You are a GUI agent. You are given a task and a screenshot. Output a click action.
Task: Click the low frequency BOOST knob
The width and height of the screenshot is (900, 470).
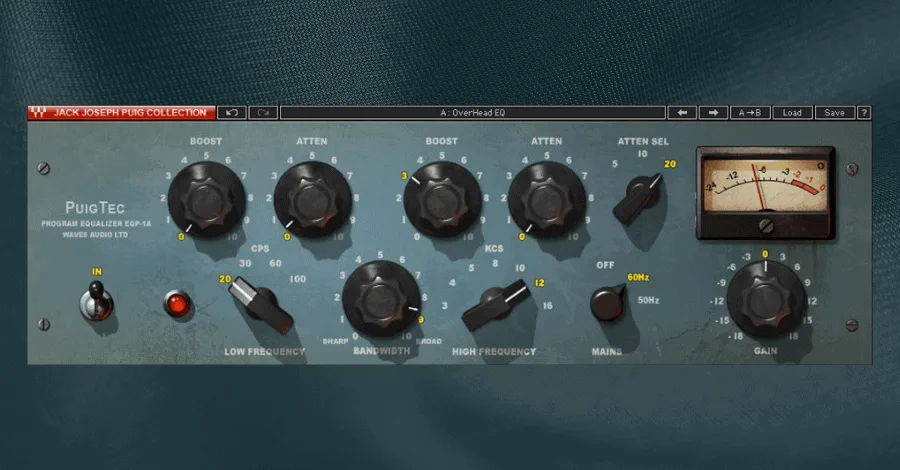pyautogui.click(x=206, y=200)
